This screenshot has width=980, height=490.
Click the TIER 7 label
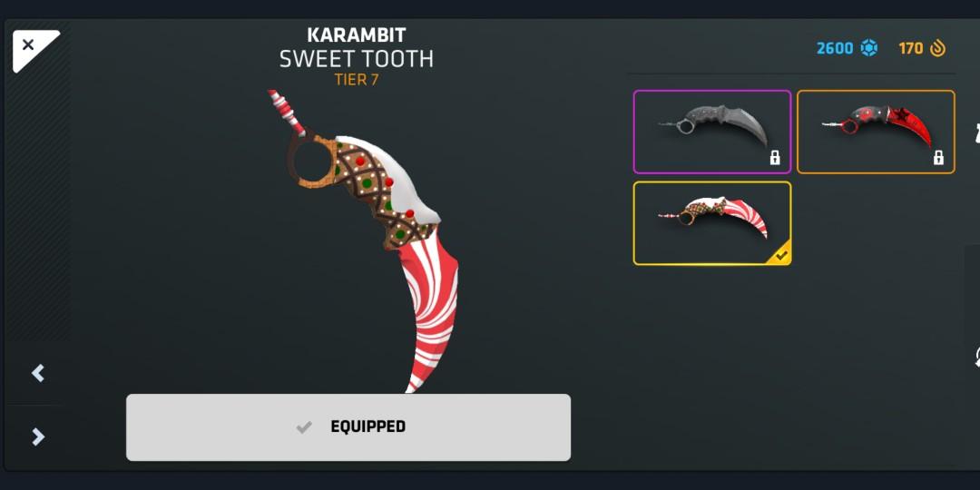click(x=357, y=80)
